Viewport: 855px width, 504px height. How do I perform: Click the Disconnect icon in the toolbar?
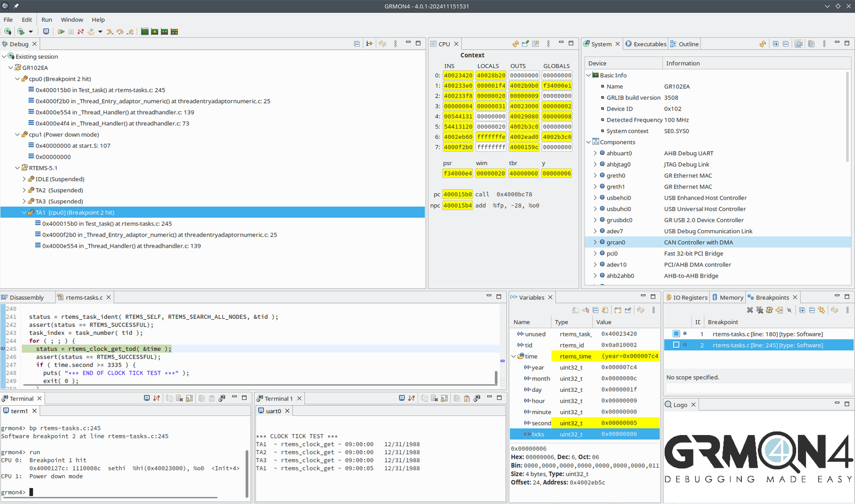coord(81,32)
